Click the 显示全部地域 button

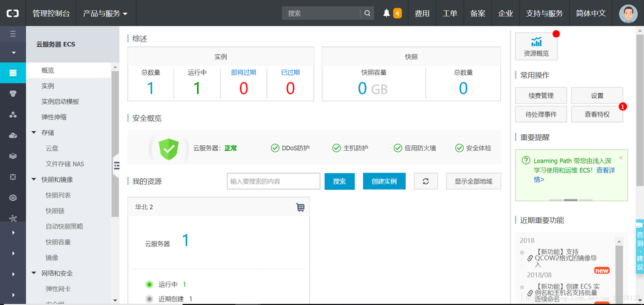tap(473, 181)
